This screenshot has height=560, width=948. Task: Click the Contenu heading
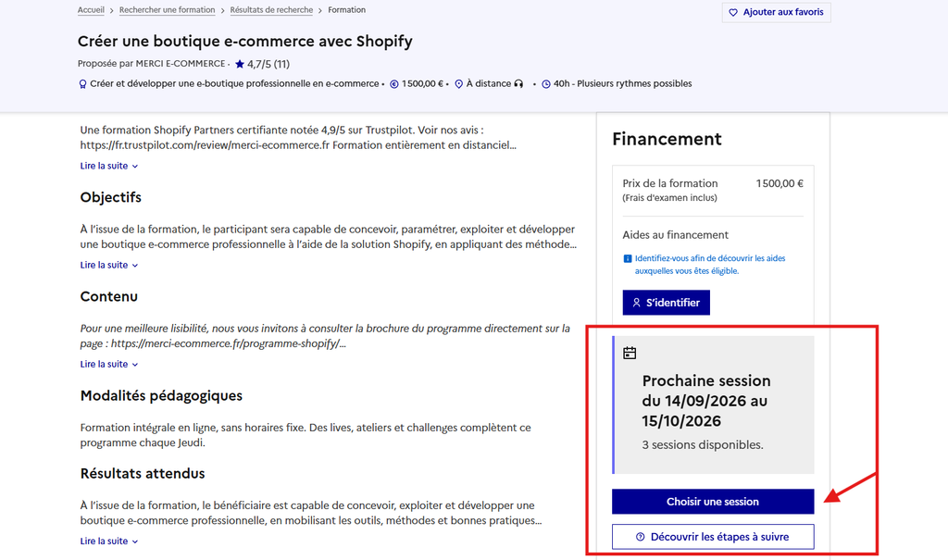pyautogui.click(x=109, y=297)
